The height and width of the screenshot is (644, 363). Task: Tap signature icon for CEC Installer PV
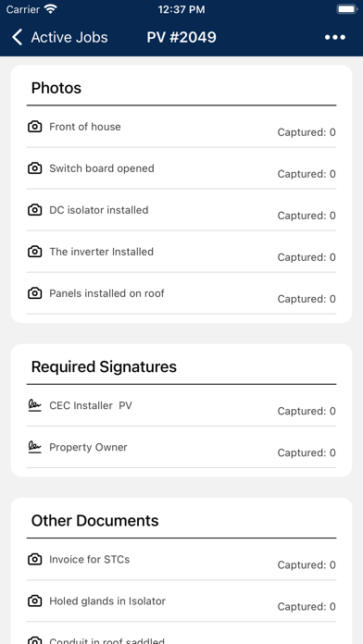point(35,405)
